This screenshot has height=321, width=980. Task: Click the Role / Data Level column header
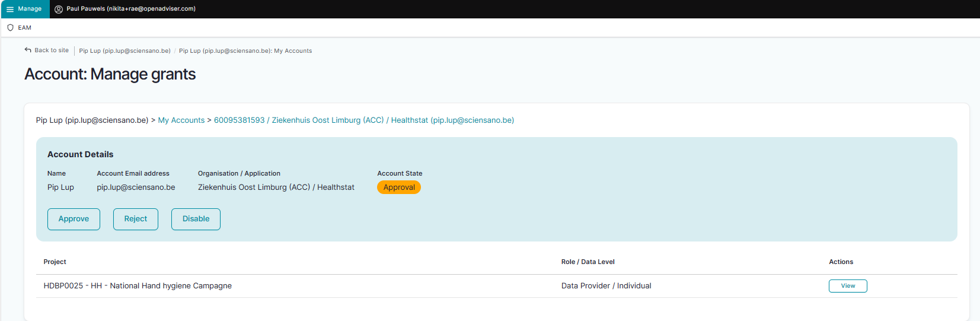click(x=587, y=262)
